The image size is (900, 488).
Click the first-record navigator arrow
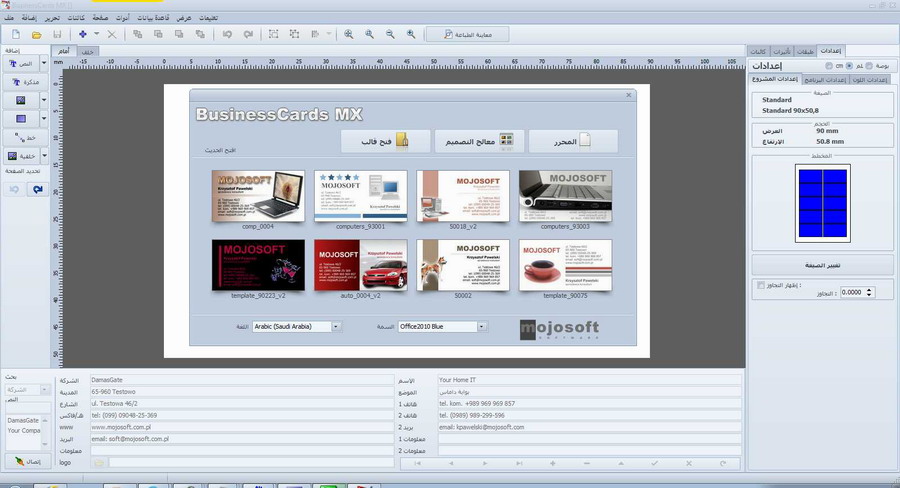pos(417,463)
